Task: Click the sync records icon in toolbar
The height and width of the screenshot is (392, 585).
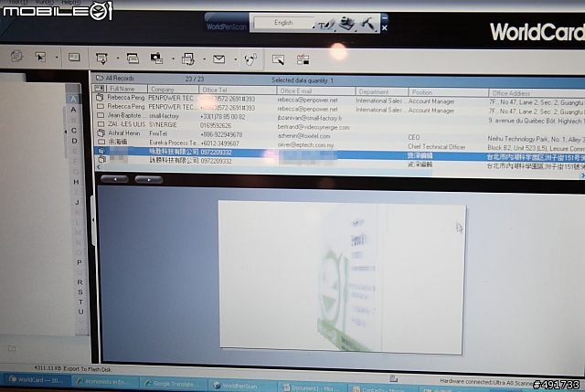Action: [x=16, y=57]
